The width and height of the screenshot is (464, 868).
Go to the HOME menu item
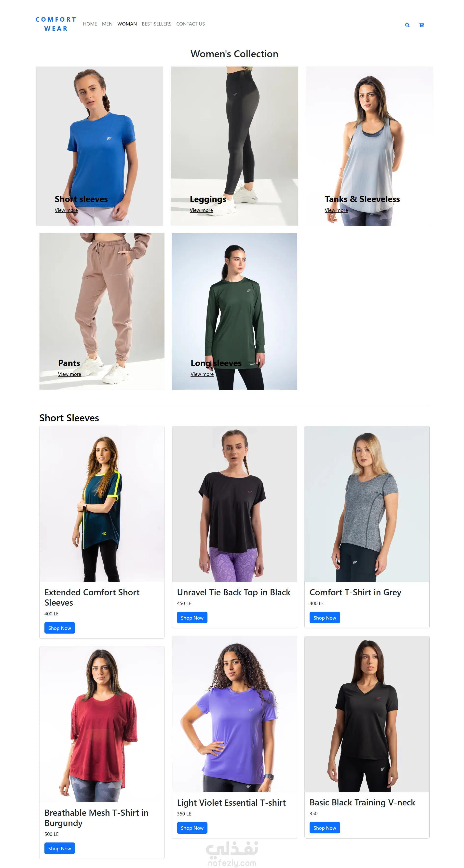coord(90,24)
